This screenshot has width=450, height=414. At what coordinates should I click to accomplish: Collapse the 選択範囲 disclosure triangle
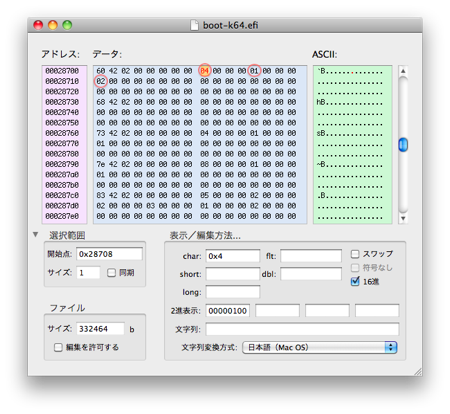(x=36, y=235)
